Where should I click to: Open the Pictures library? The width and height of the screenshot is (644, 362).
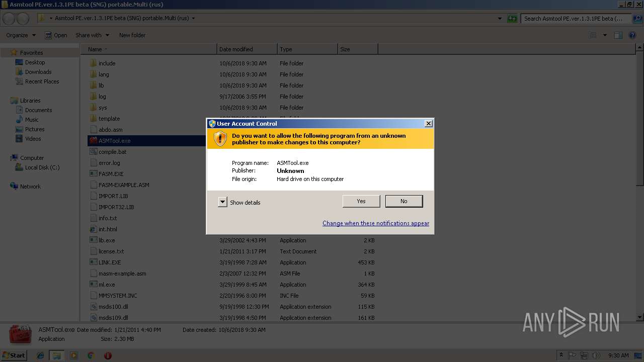(35, 129)
